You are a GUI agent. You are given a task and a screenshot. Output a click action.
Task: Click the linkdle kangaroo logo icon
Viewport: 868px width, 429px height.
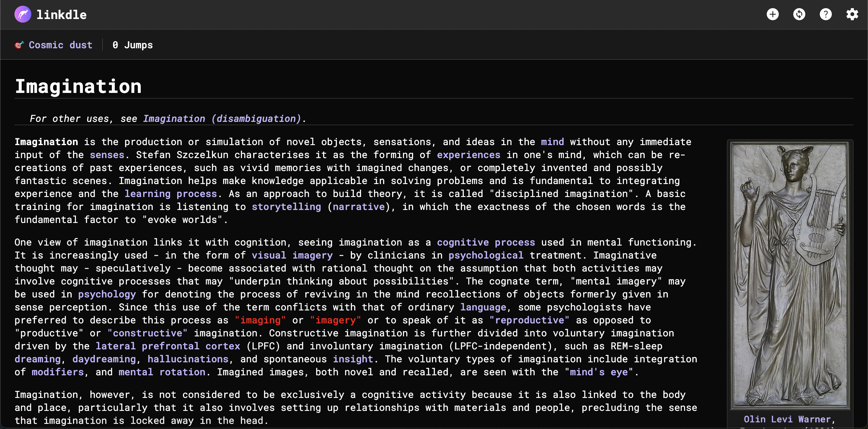coord(23,14)
